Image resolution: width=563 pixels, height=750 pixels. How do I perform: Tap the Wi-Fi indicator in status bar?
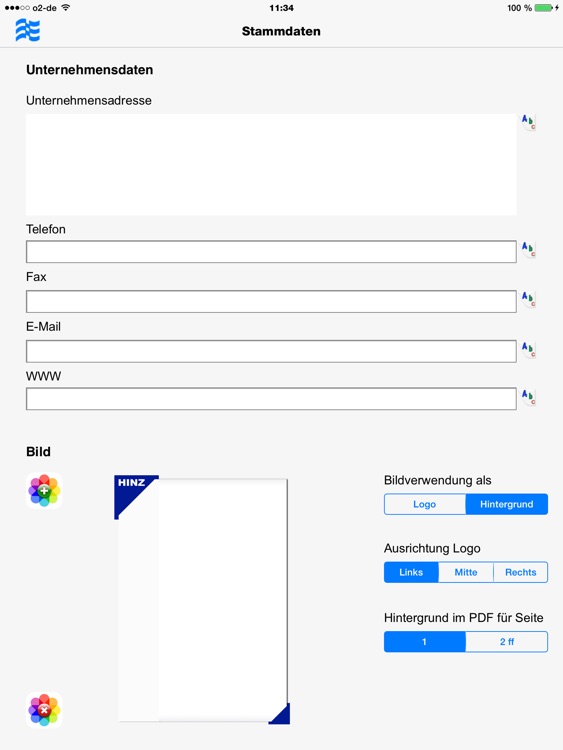tap(66, 8)
